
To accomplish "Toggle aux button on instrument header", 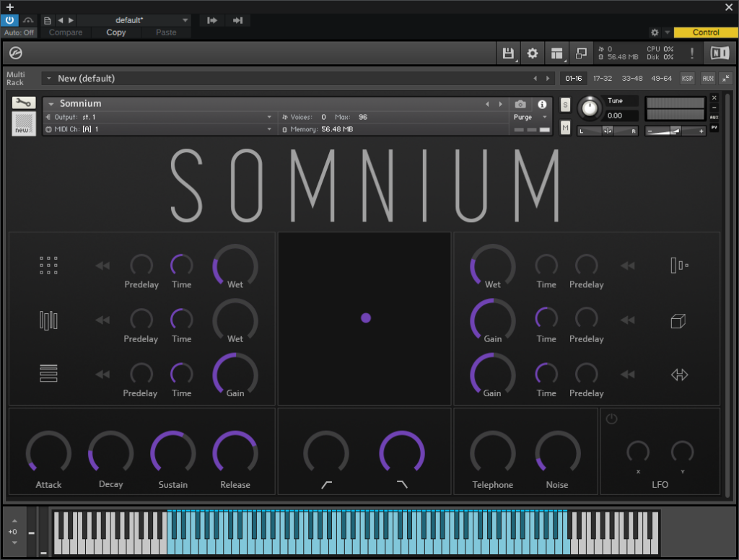I will pyautogui.click(x=714, y=117).
